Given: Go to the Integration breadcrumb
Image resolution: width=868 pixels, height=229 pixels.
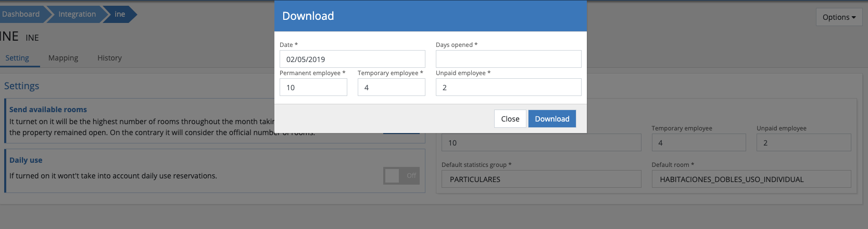Looking at the screenshot, I should click(x=77, y=14).
